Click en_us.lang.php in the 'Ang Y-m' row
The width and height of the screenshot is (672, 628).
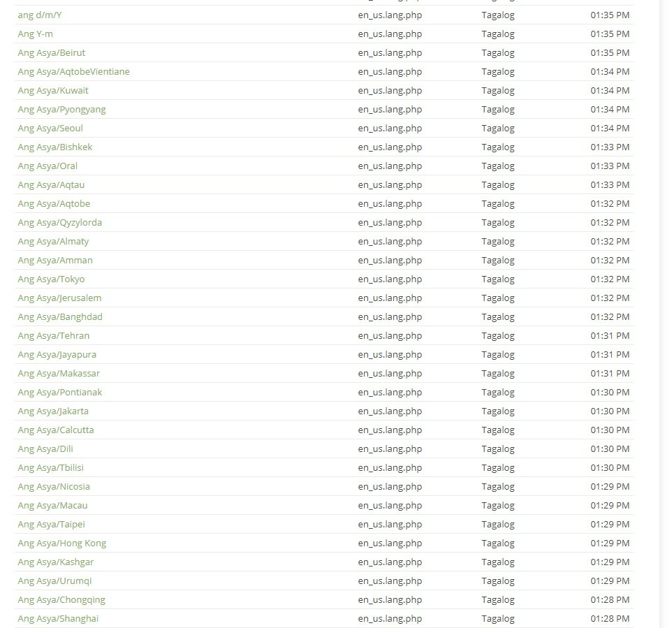(390, 34)
